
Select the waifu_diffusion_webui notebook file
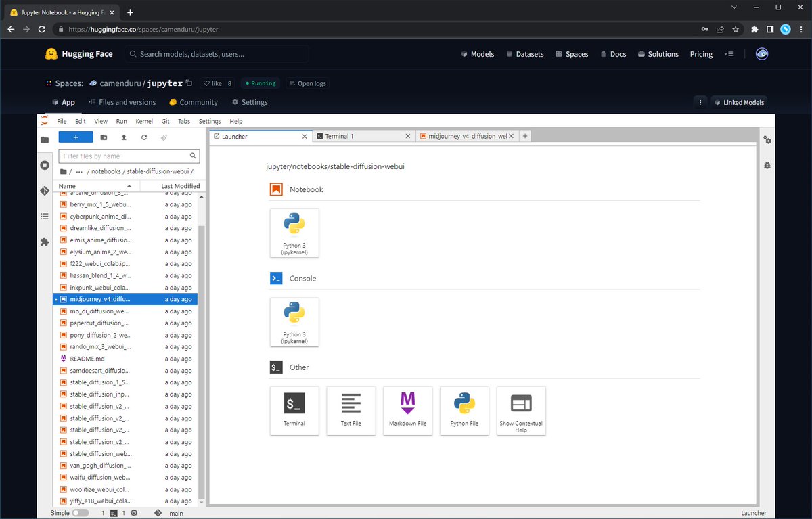(125, 478)
